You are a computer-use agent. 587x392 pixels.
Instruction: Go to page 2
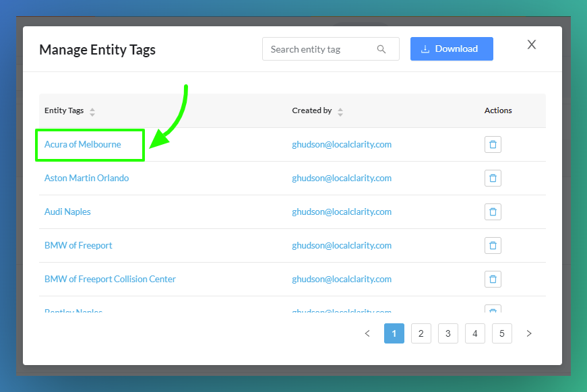421,333
